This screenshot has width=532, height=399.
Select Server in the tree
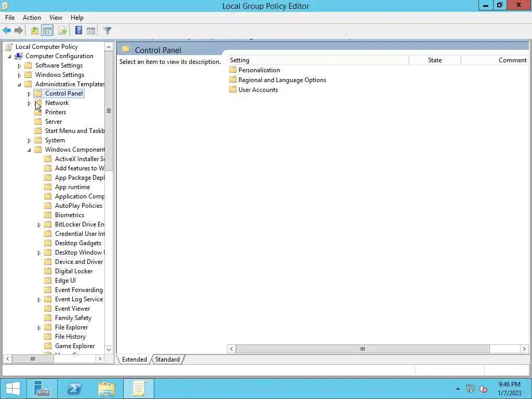[x=54, y=122]
